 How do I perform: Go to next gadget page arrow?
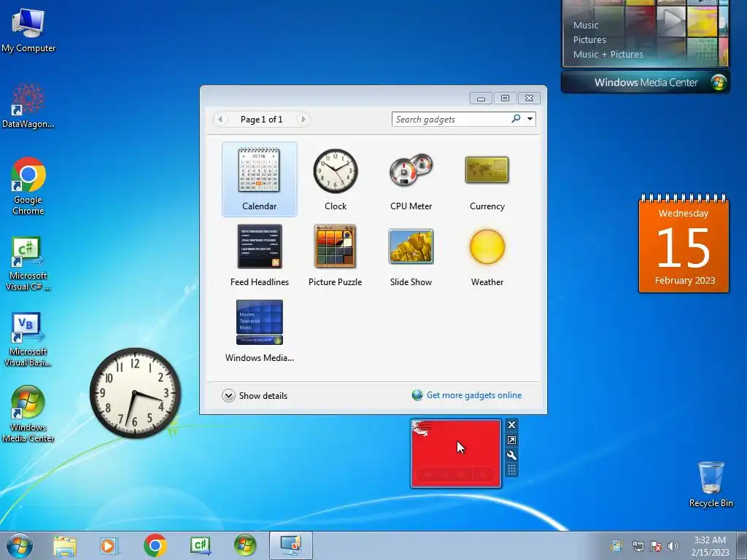pos(303,119)
